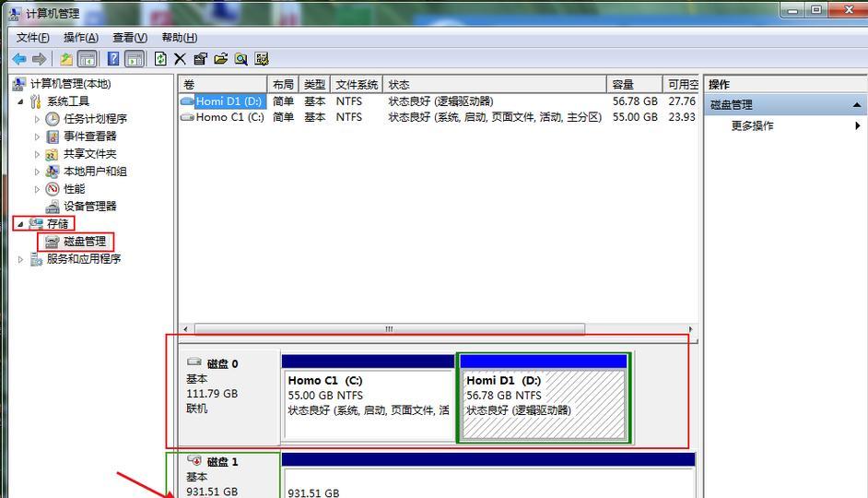Click the Forward arrow toolbar icon
The image size is (868, 498).
click(x=40, y=59)
